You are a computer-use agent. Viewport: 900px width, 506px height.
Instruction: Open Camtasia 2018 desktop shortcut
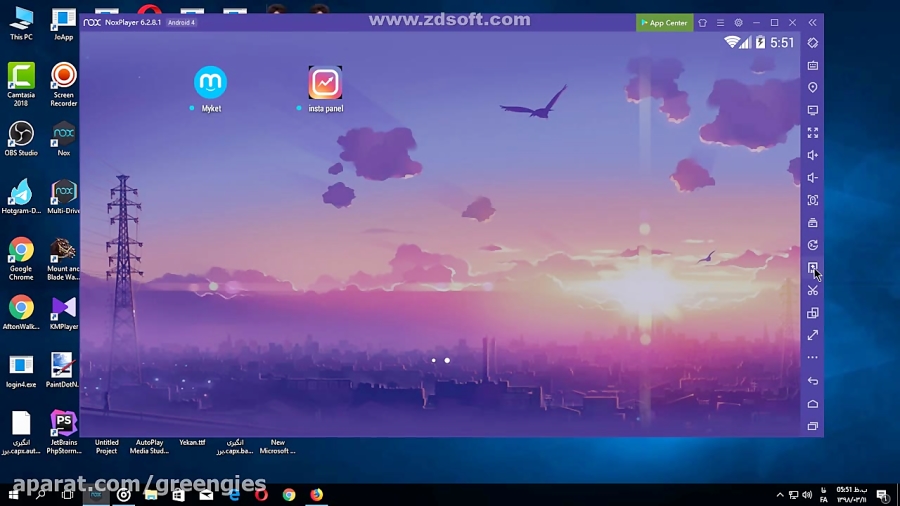pos(21,84)
